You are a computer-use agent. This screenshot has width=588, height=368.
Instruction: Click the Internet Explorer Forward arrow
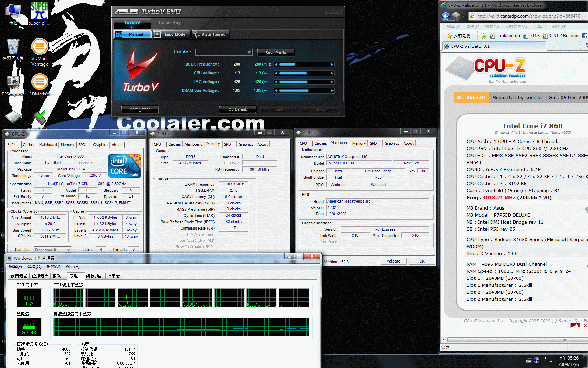click(456, 16)
